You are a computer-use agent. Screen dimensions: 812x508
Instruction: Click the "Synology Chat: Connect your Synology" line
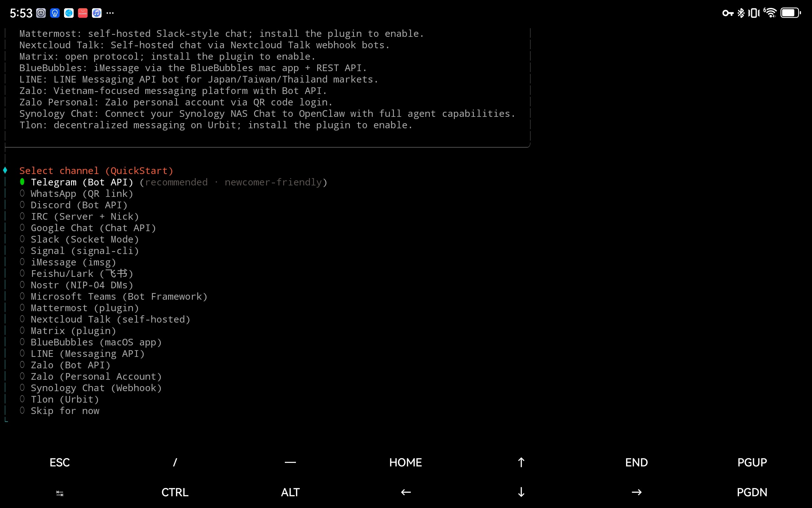point(267,114)
